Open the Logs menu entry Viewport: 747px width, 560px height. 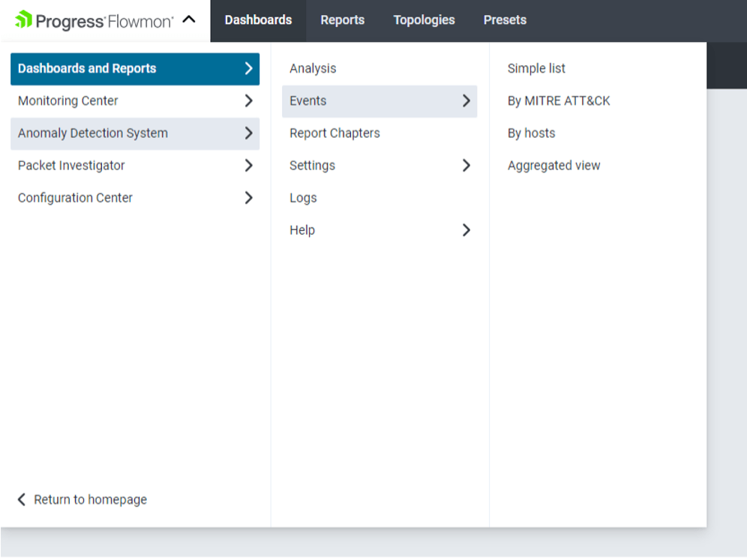click(x=303, y=198)
